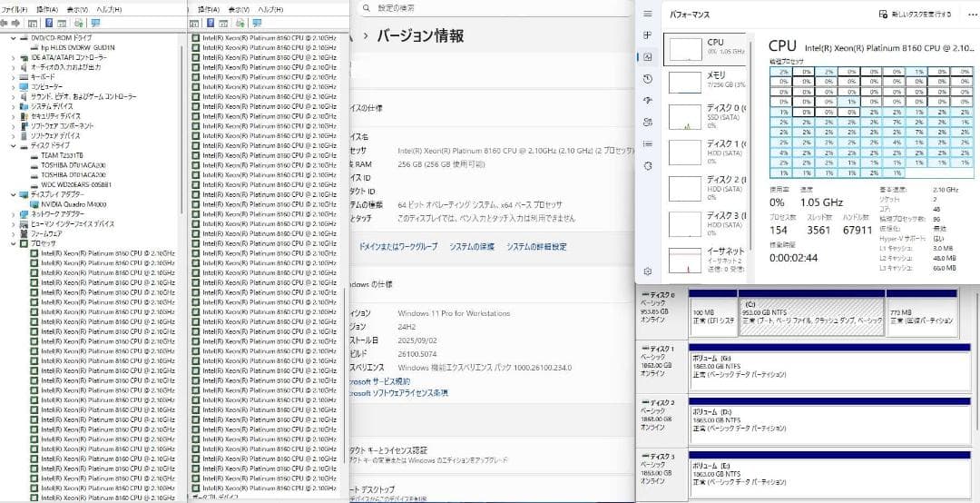Click ヒューマン インターフェイス デバイス label

tap(73, 223)
